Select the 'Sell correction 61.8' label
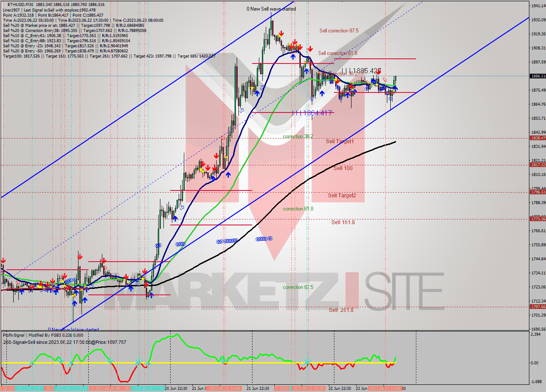The height and width of the screenshot is (392, 546). pyautogui.click(x=338, y=53)
